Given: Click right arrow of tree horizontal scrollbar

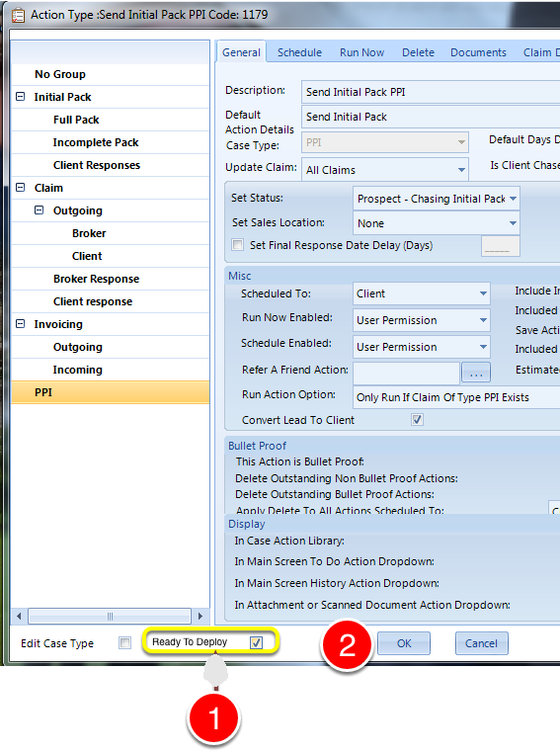Looking at the screenshot, I should 200,616.
